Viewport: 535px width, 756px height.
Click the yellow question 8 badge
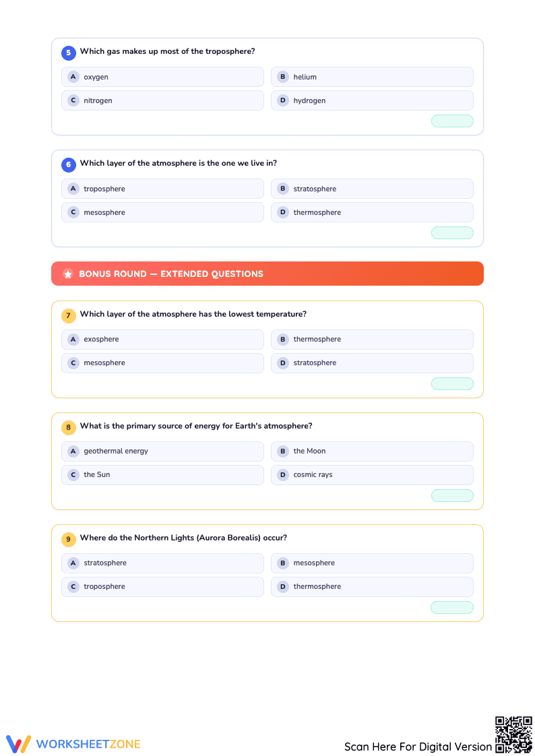pyautogui.click(x=69, y=427)
